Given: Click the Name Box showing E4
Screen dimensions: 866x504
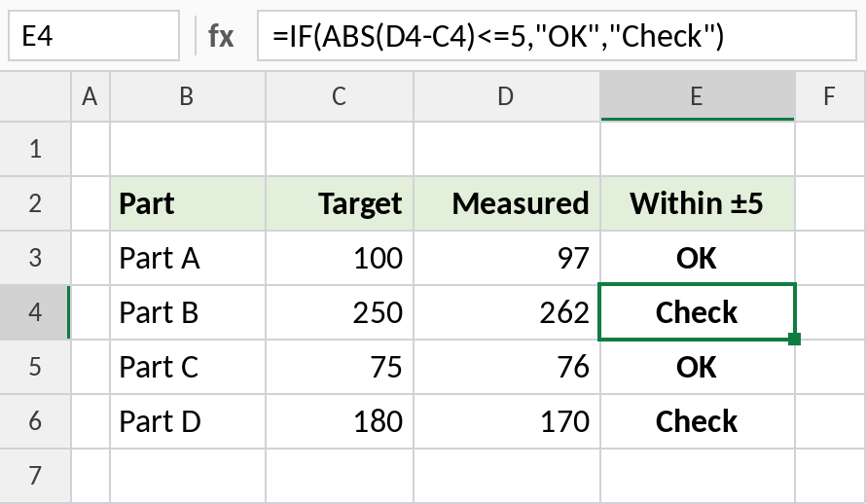Looking at the screenshot, I should click(93, 36).
